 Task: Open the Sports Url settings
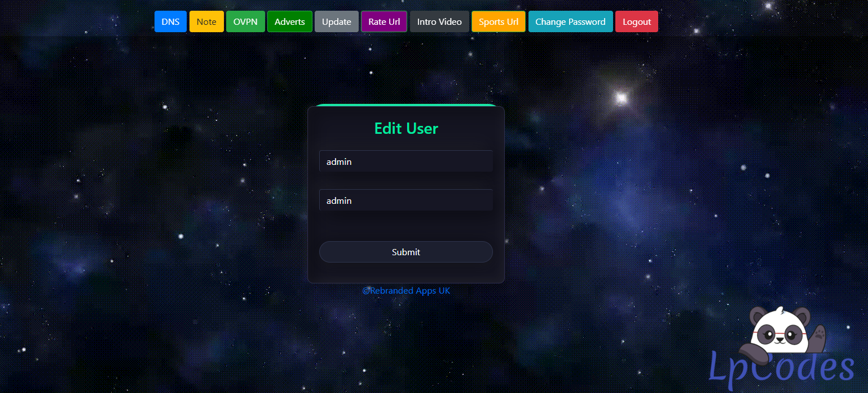tap(498, 21)
